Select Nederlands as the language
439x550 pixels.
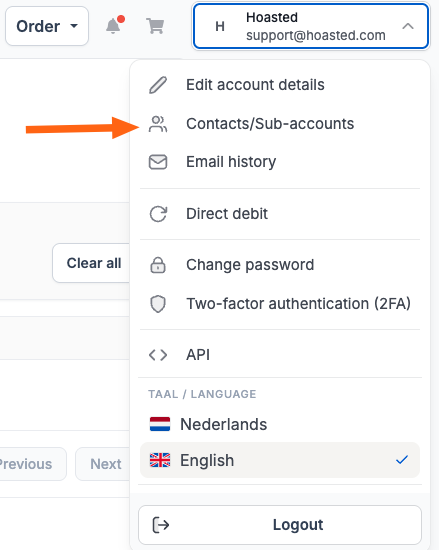[x=280, y=424]
